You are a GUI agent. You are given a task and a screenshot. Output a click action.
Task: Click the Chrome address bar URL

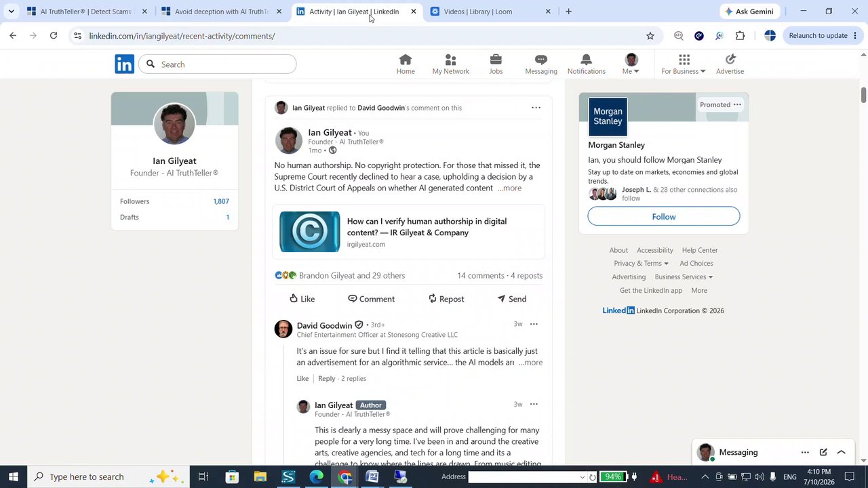[x=182, y=36]
